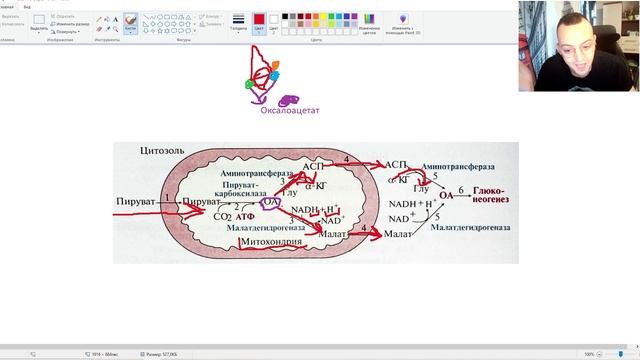Select the Fill with color bucket tool
640x360 pixels.
pos(107,20)
